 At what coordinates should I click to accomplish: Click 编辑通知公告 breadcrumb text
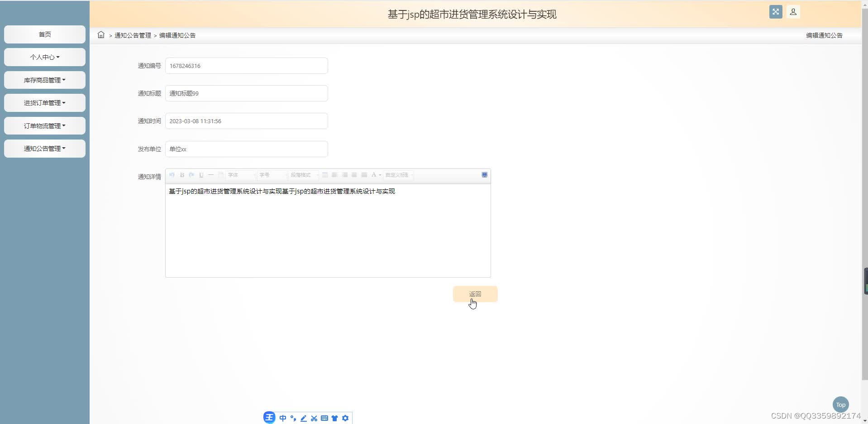click(177, 35)
